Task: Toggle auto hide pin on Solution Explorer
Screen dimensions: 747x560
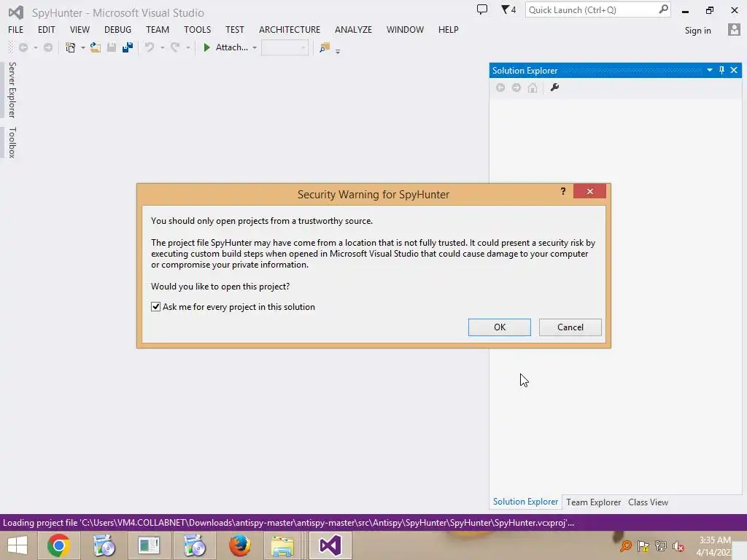Action: pyautogui.click(x=721, y=70)
